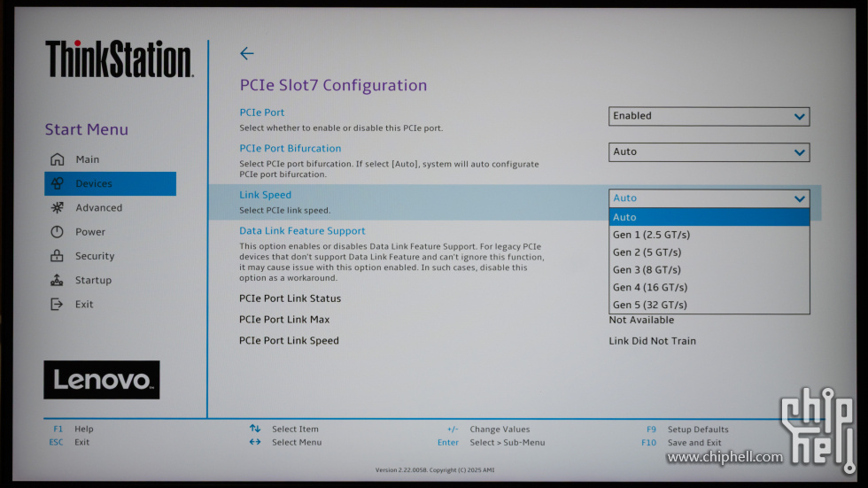
Task: Collapse the Link Speed dropdown
Action: click(709, 198)
